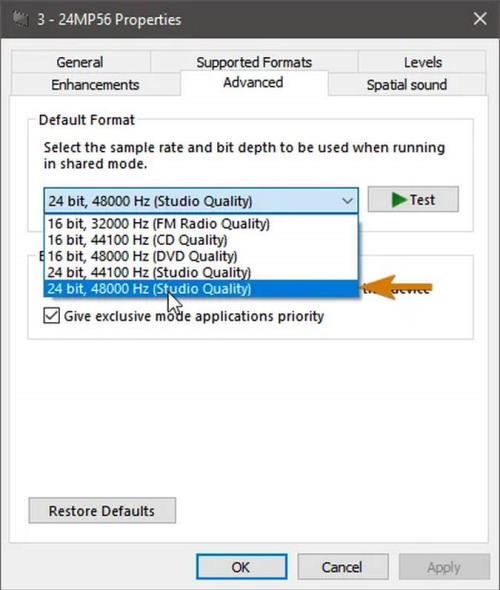500x590 pixels.
Task: Choose highlighted 24 bit, 48000 Hz option
Action: pyautogui.click(x=201, y=289)
